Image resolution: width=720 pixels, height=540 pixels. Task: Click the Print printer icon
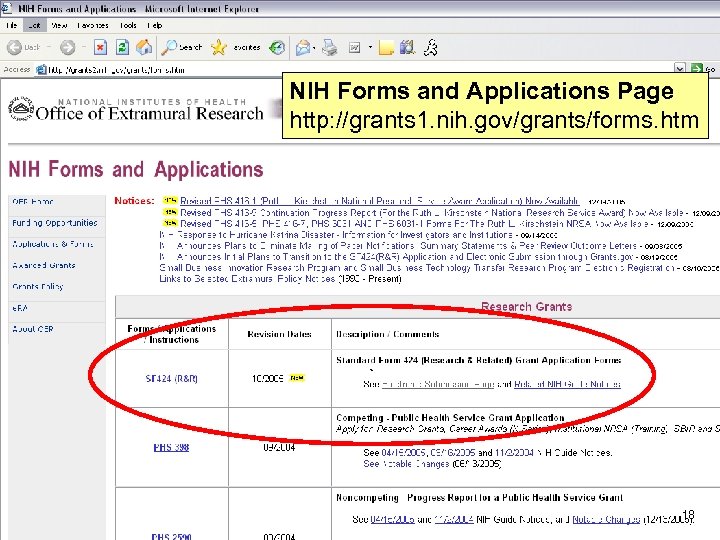point(329,47)
